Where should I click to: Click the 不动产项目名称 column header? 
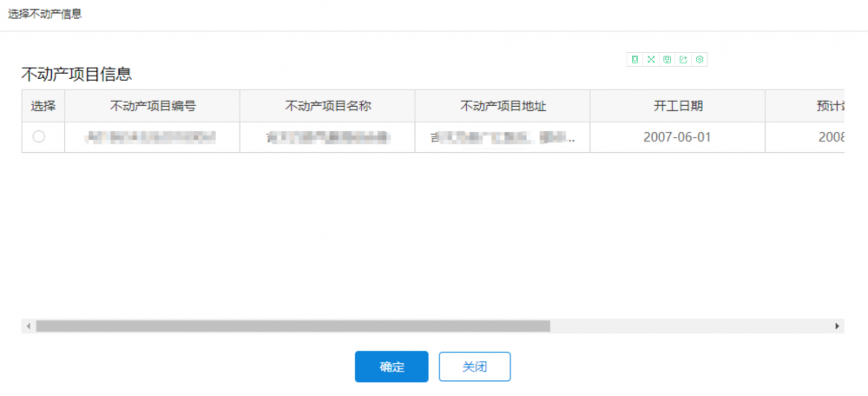click(x=327, y=107)
